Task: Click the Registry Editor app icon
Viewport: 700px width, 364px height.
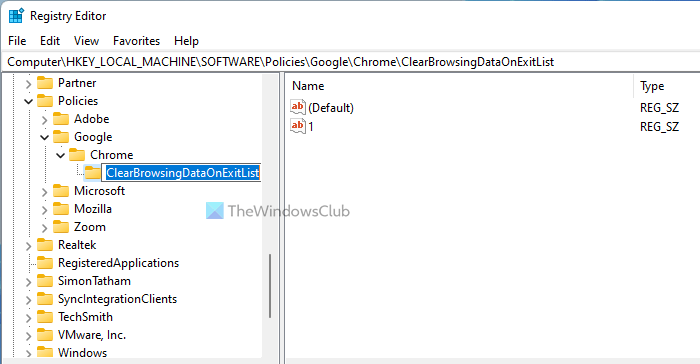Action: pos(16,16)
